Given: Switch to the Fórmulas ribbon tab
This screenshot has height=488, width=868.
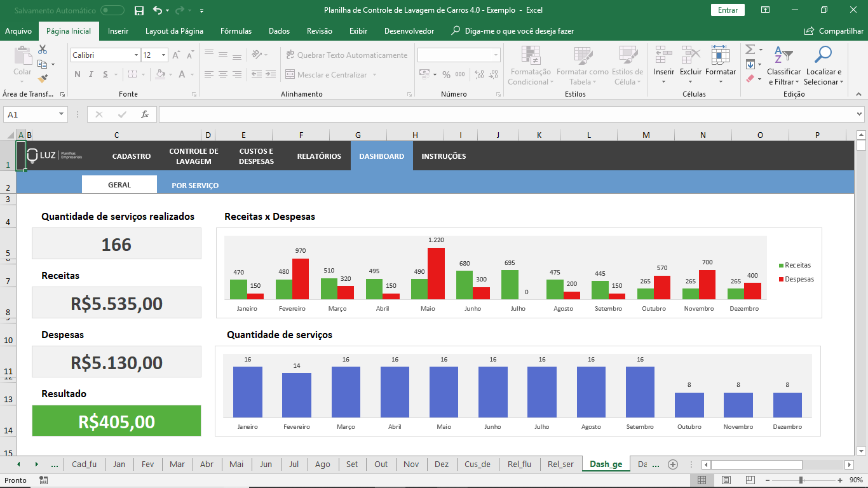Looking at the screenshot, I should tap(236, 30).
